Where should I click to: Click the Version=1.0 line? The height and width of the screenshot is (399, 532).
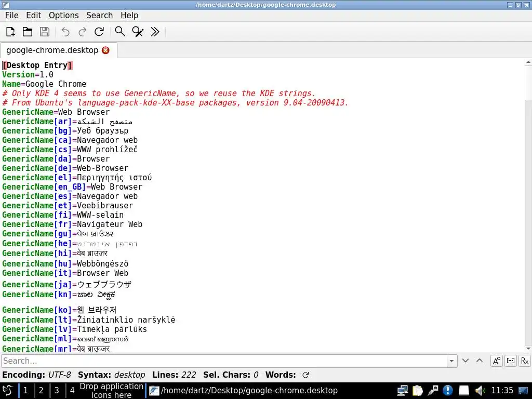point(28,75)
